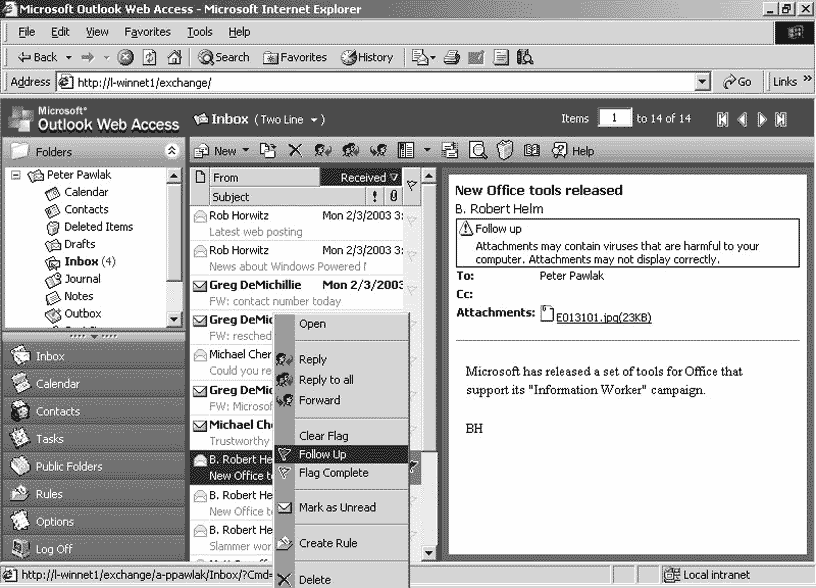Click the browser Refresh icon
816x588 pixels.
150,57
